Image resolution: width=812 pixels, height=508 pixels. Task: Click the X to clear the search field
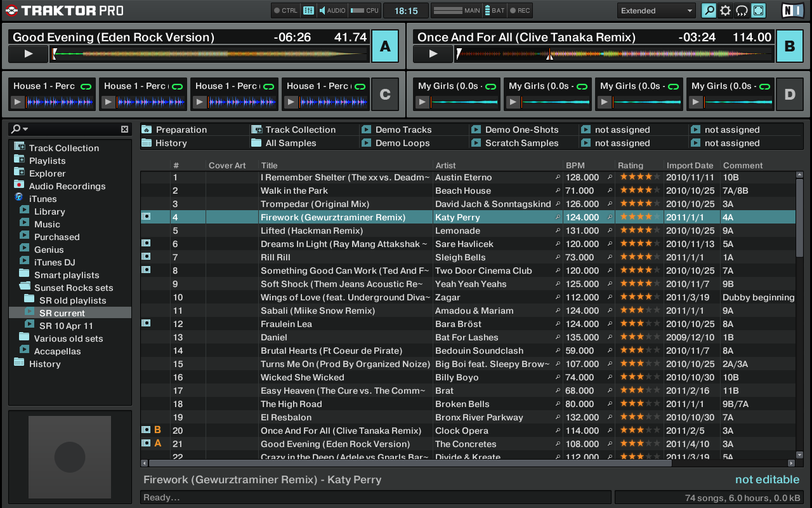[124, 129]
